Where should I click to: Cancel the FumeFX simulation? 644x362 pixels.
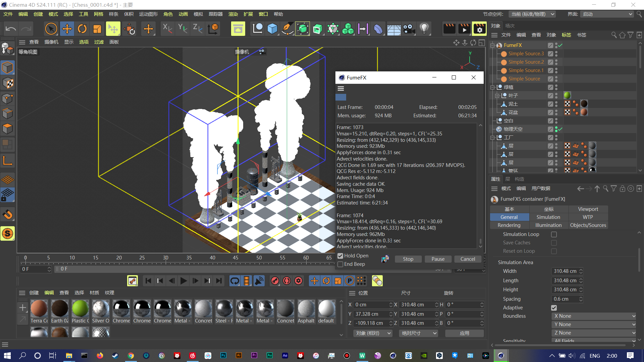[468, 259]
